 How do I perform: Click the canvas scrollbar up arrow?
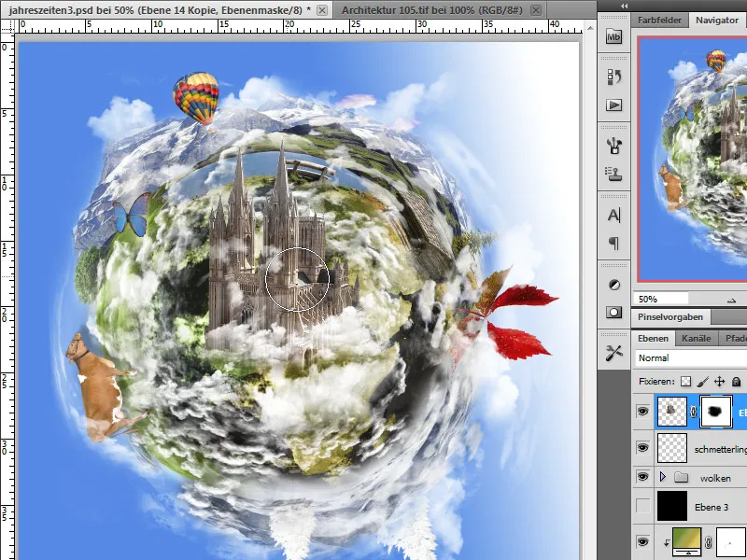(x=590, y=28)
